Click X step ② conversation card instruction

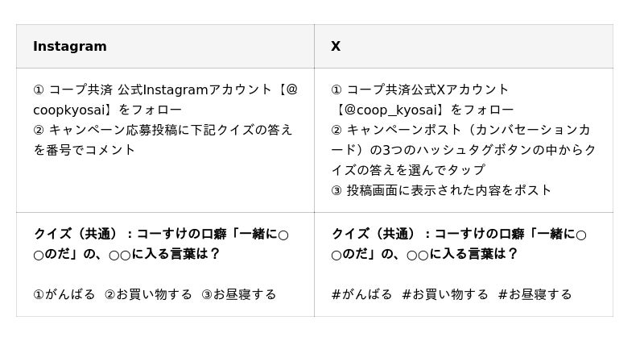point(464,150)
